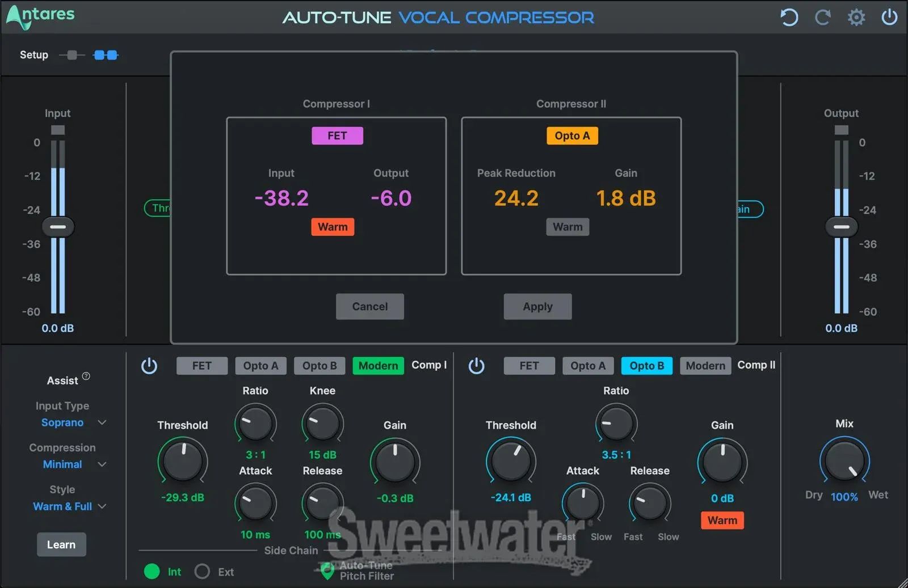Toggle Warm button in Compressor I dialog
This screenshot has height=588, width=908.
pos(333,227)
